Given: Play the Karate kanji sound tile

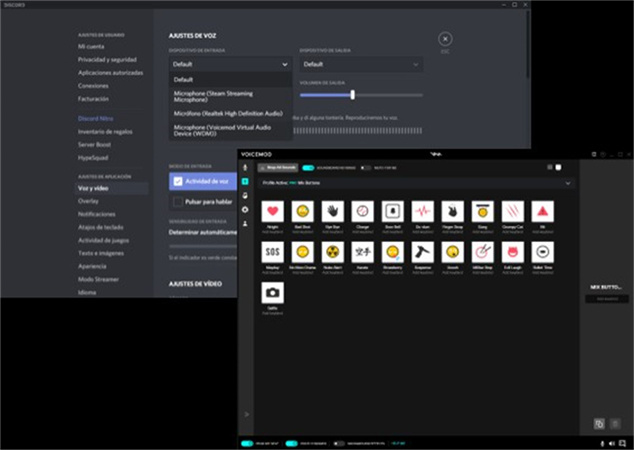Looking at the screenshot, I should [363, 252].
